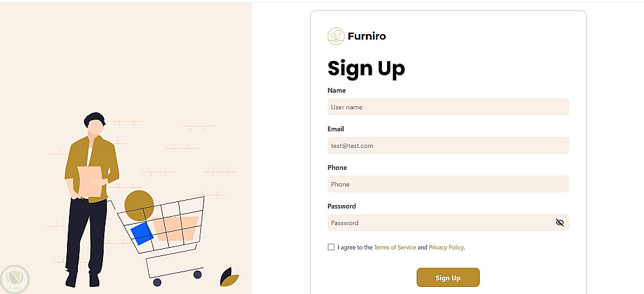
Task: Click the shield watermark badge icon
Action: [x=14, y=279]
